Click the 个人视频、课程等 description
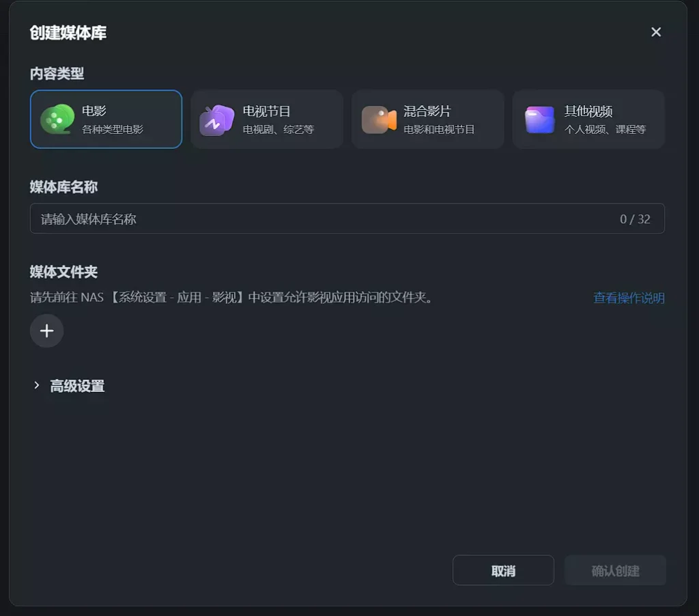The image size is (699, 616). click(x=605, y=129)
